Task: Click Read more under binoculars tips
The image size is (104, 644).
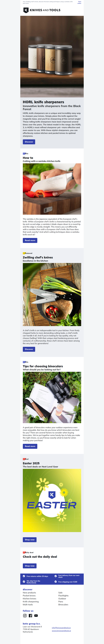Action: coord(30,446)
